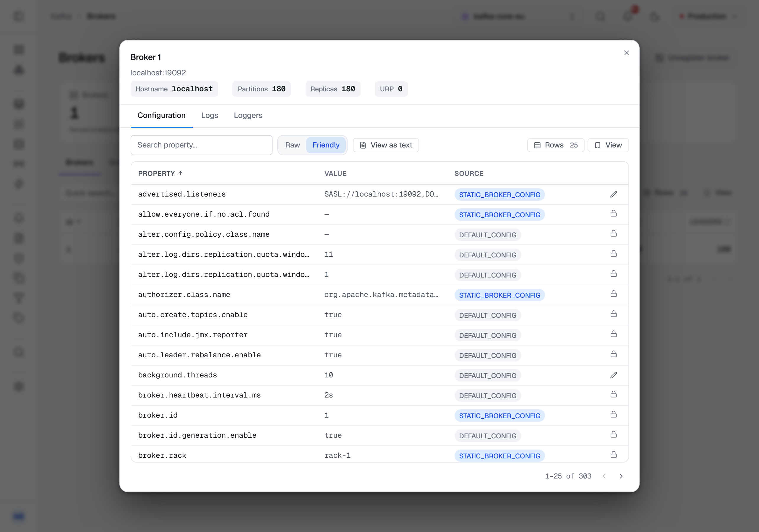Image resolution: width=759 pixels, height=532 pixels.
Task: Switch to Raw value display
Action: pyautogui.click(x=292, y=145)
